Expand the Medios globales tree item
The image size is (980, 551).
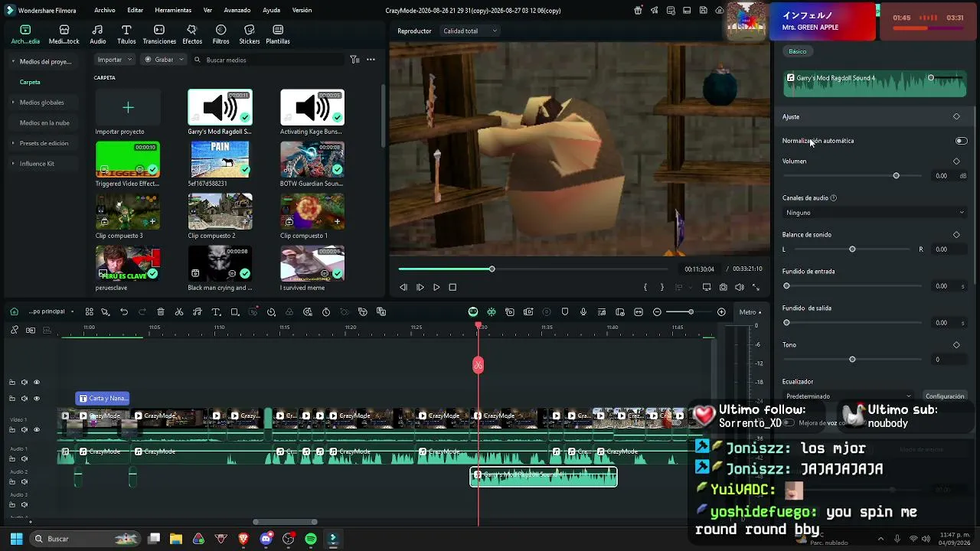[41, 103]
